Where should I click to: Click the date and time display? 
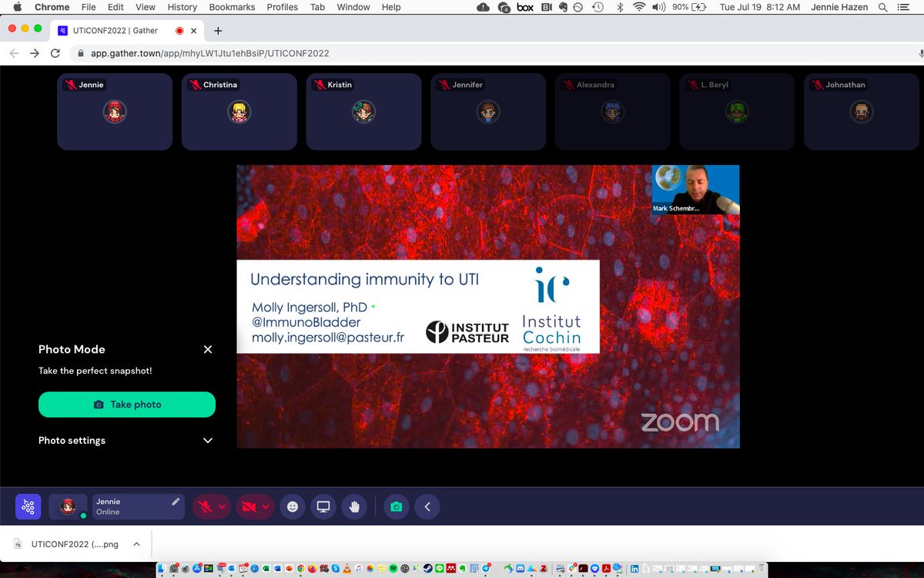pyautogui.click(x=760, y=7)
